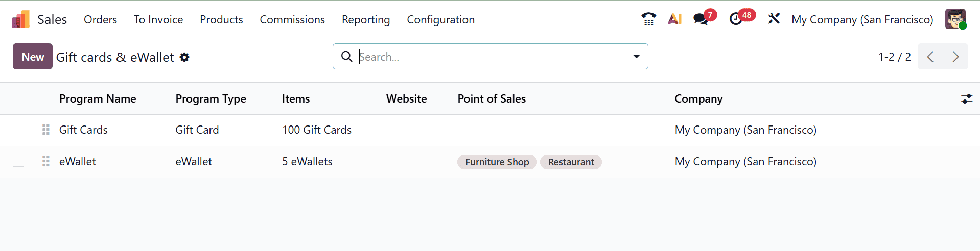Launch the AI assistant icon
Screen dimensions: 980x251
[x=675, y=19]
